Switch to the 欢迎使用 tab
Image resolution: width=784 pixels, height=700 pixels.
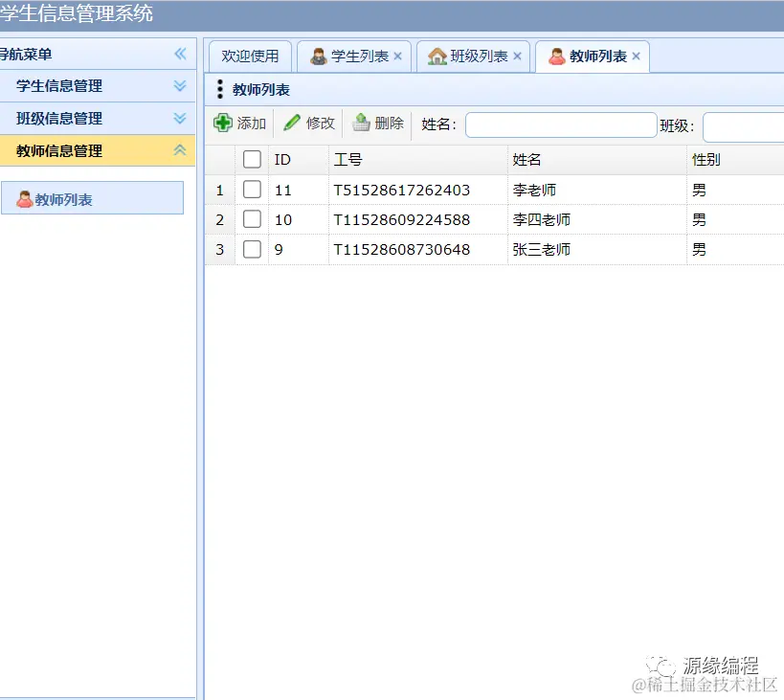point(250,56)
